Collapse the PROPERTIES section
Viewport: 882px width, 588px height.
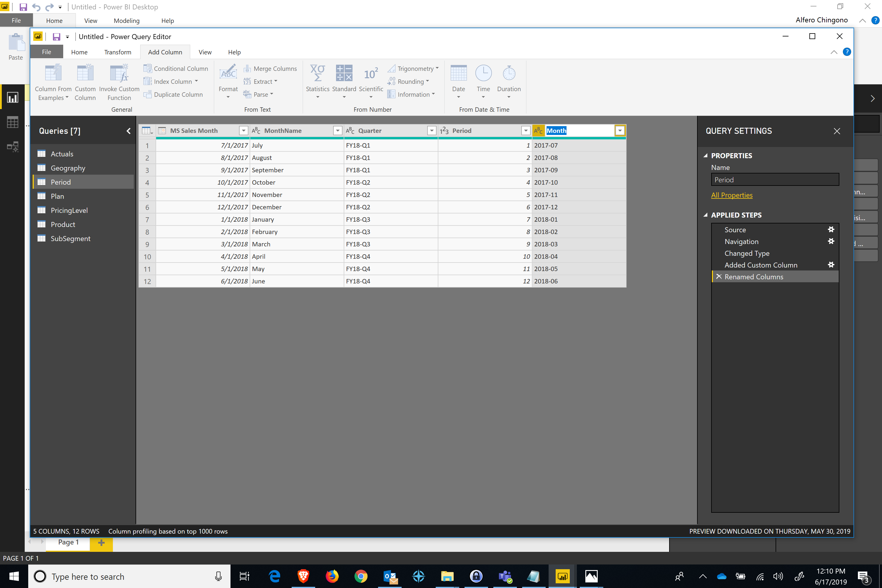(x=705, y=156)
